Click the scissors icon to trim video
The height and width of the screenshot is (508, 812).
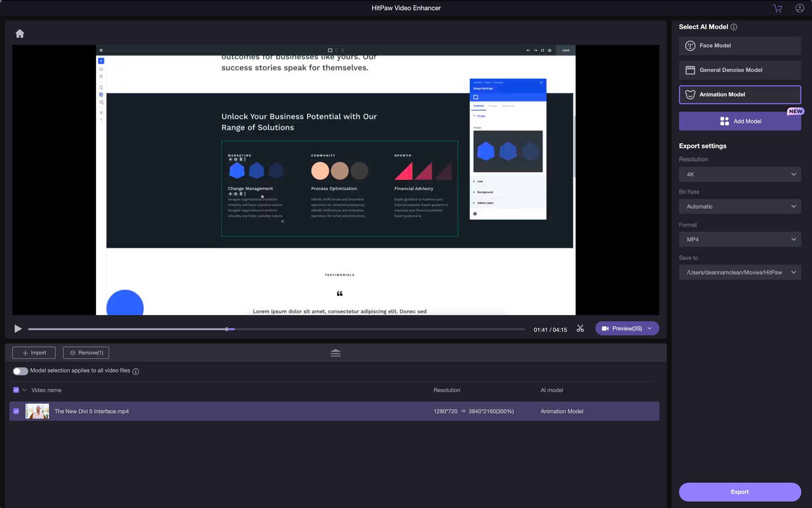(x=580, y=328)
